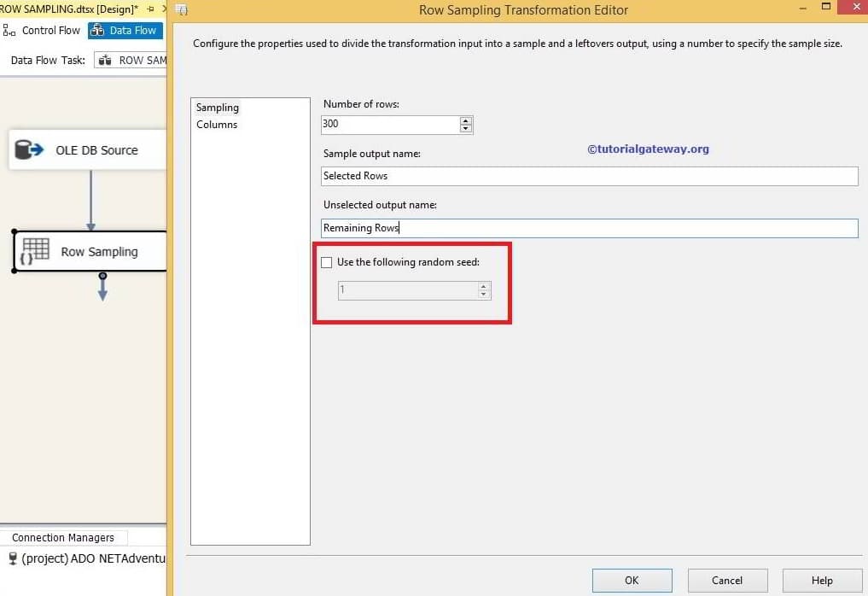Switch to the Control Flow tab
This screenshot has height=596, width=868.
[x=50, y=30]
